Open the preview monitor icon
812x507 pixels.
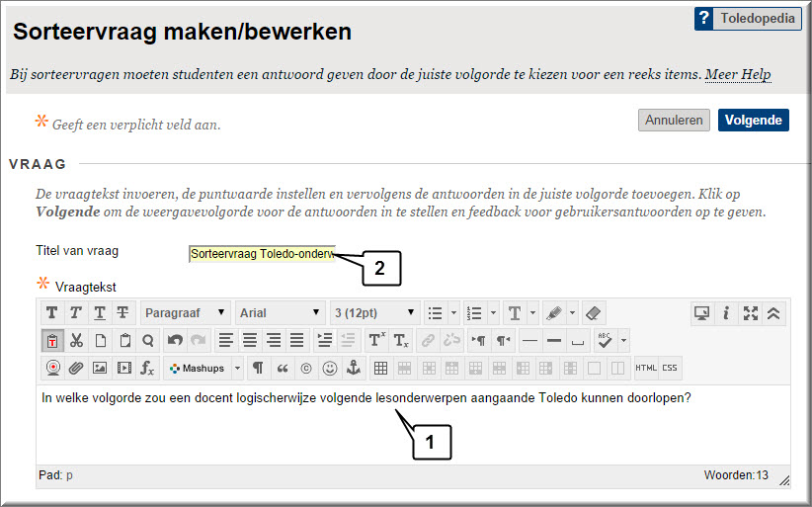pyautogui.click(x=701, y=312)
